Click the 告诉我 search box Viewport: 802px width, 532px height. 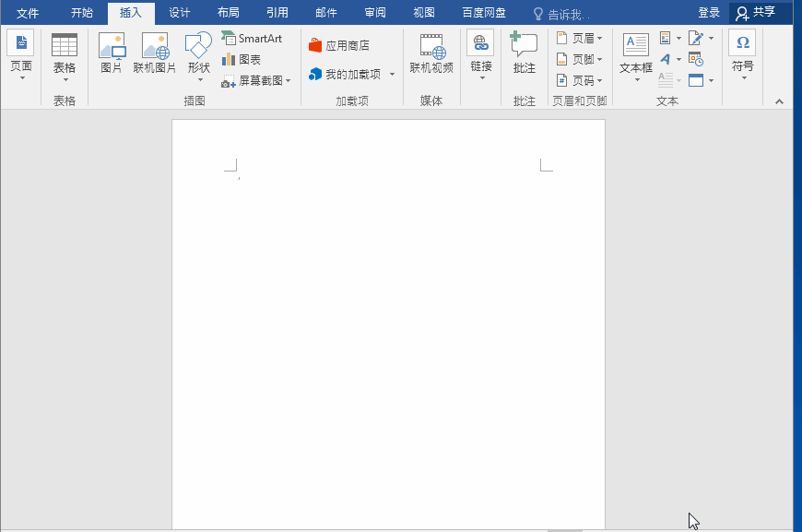(x=561, y=14)
